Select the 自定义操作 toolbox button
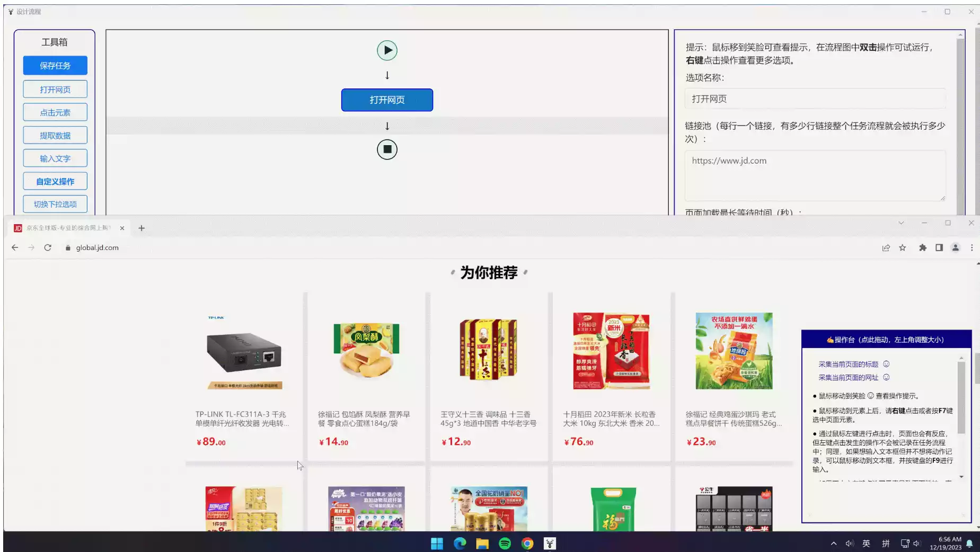 55,181
